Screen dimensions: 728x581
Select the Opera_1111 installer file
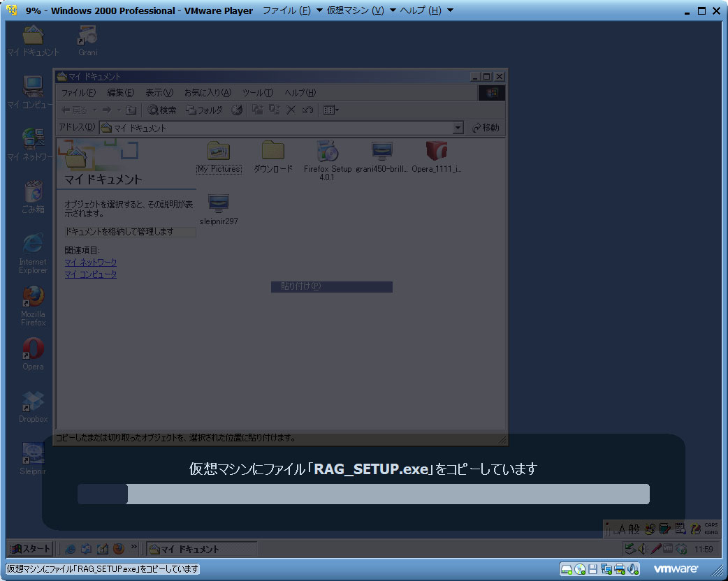tap(437, 158)
